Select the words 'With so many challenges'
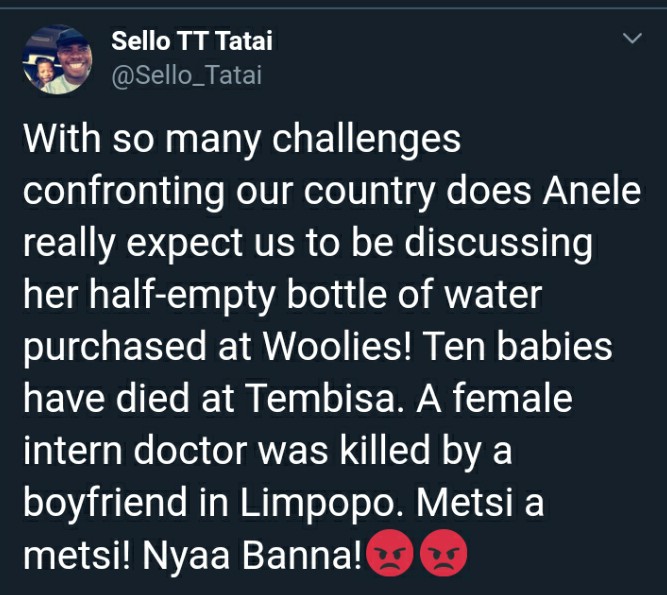667x595 pixels. [242, 139]
